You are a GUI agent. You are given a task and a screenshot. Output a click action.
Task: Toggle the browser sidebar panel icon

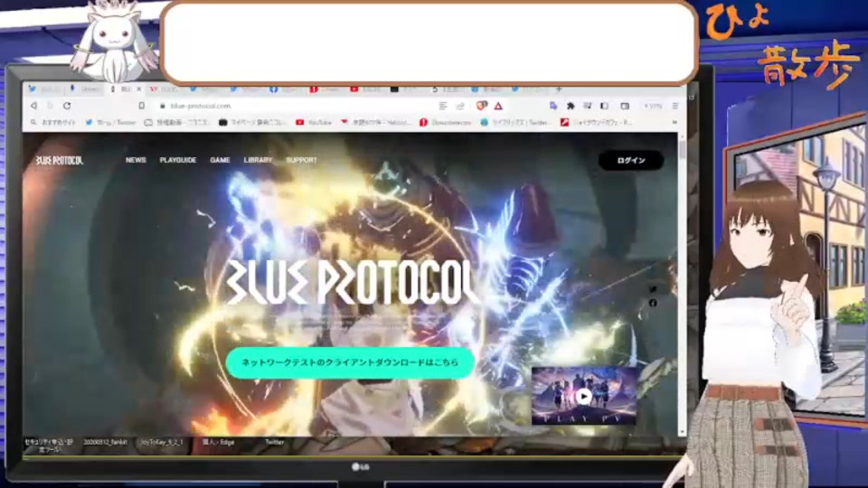(605, 106)
